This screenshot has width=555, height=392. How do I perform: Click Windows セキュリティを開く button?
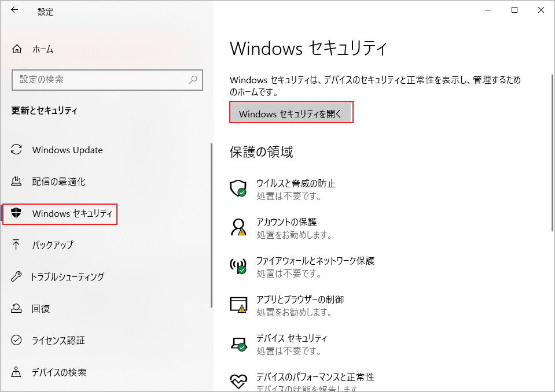[x=291, y=112]
